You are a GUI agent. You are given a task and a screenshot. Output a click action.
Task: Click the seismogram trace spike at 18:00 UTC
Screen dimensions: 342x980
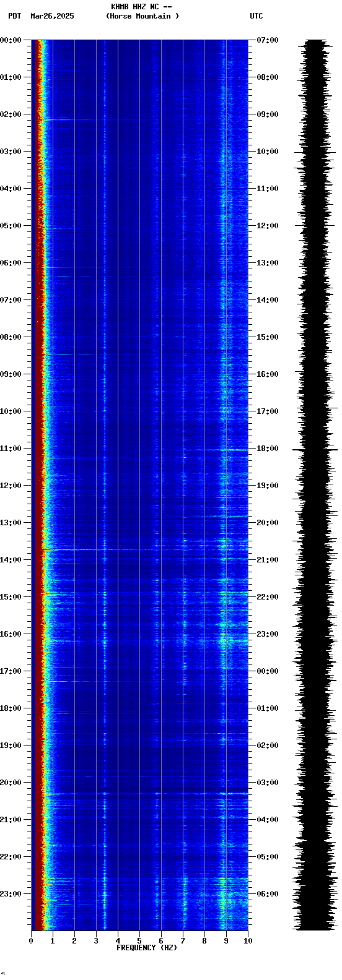(315, 449)
